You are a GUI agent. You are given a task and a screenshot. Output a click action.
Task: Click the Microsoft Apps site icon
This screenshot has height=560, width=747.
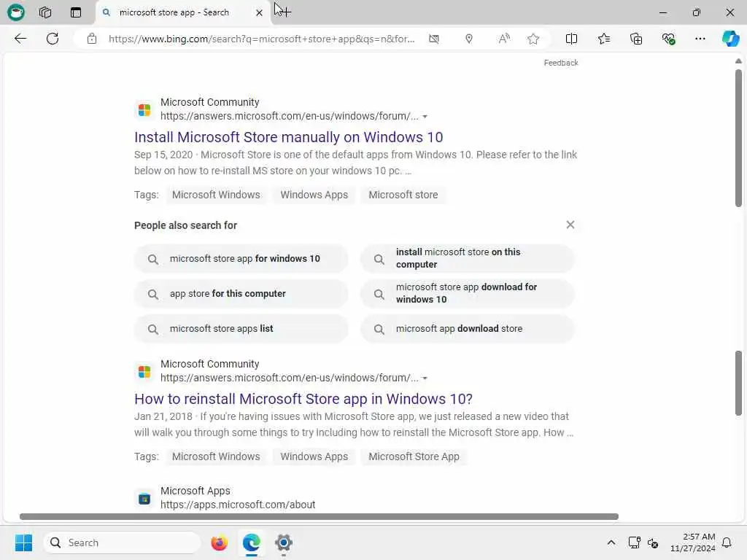[x=144, y=499]
